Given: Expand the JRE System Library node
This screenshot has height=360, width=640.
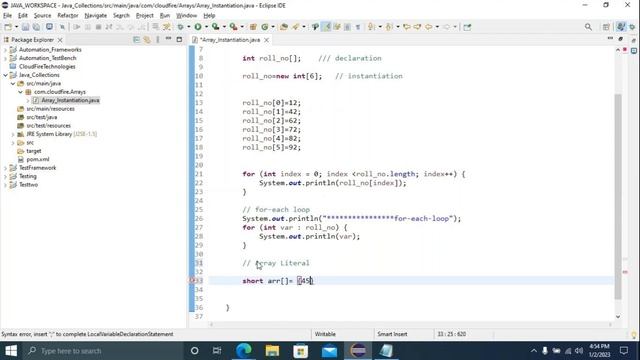Looking at the screenshot, I should (13, 134).
